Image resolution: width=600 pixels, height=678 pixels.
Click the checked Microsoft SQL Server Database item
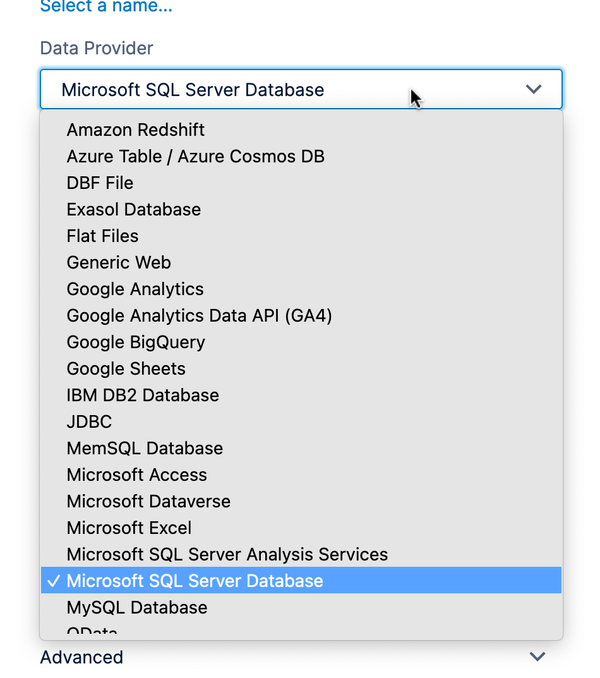tap(301, 581)
